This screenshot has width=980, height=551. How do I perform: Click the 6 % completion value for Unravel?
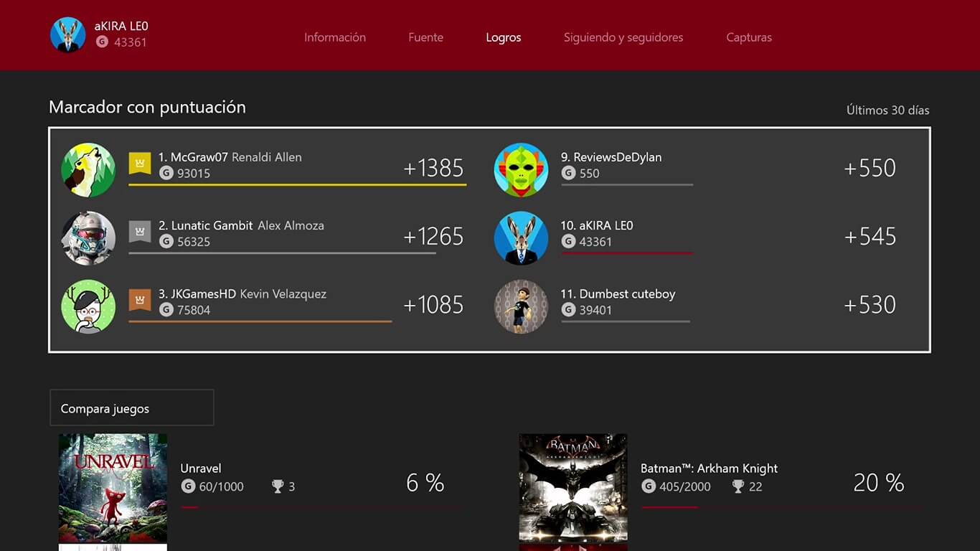[425, 483]
